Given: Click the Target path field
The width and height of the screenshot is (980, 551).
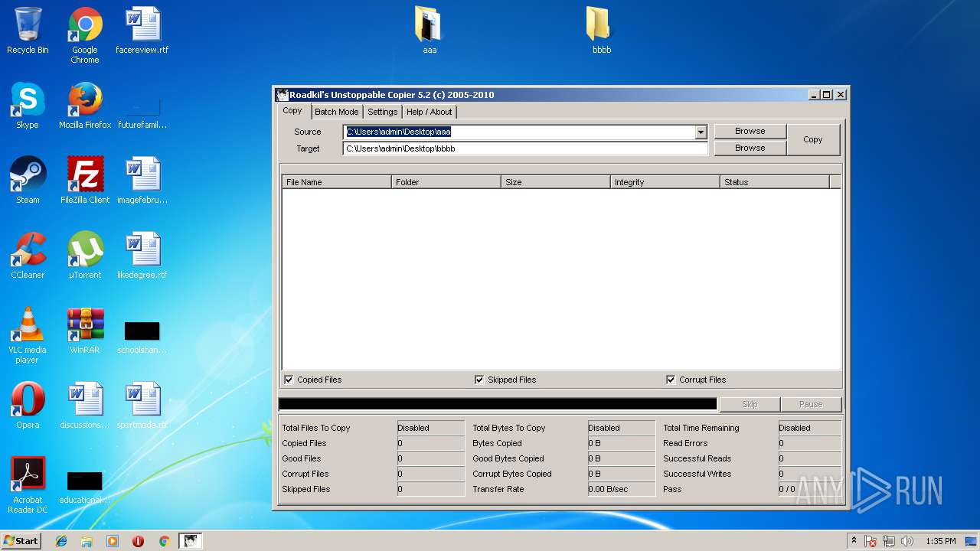Looking at the screenshot, I should click(525, 148).
